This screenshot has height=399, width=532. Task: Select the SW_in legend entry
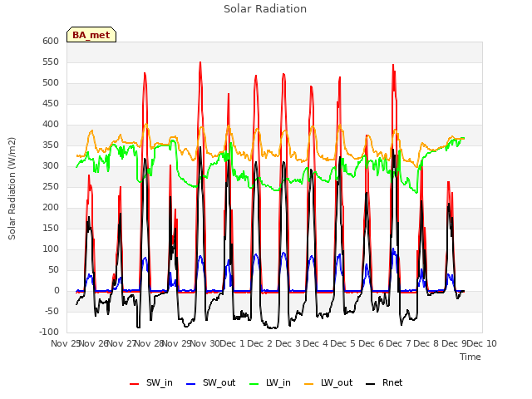151,382
